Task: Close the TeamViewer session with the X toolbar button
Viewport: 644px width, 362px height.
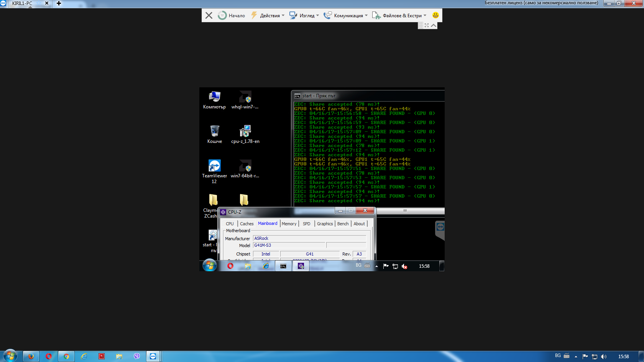Action: 209,15
